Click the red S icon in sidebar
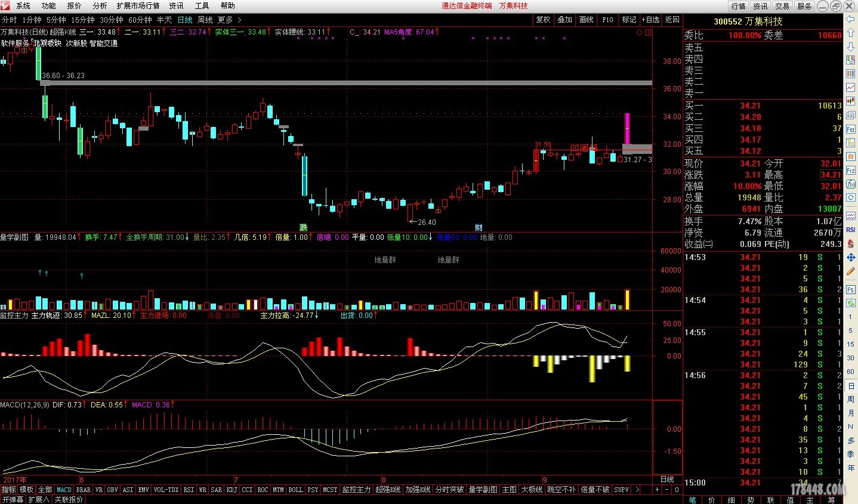 [x=851, y=243]
